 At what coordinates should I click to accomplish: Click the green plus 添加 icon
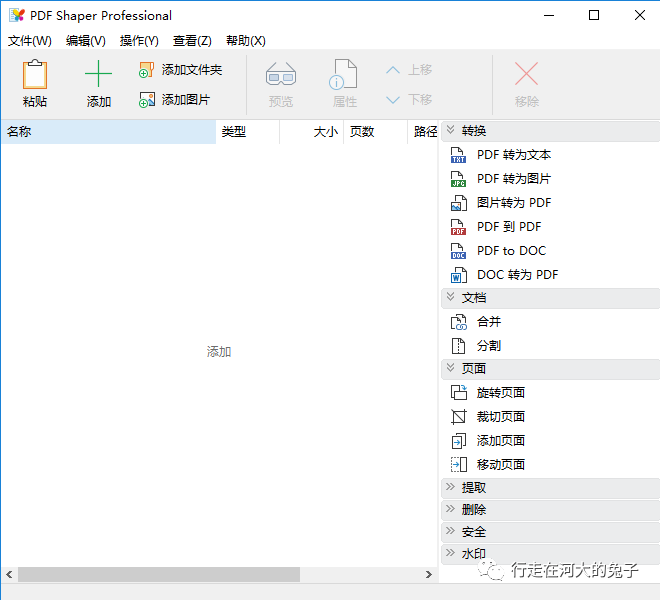tap(98, 74)
